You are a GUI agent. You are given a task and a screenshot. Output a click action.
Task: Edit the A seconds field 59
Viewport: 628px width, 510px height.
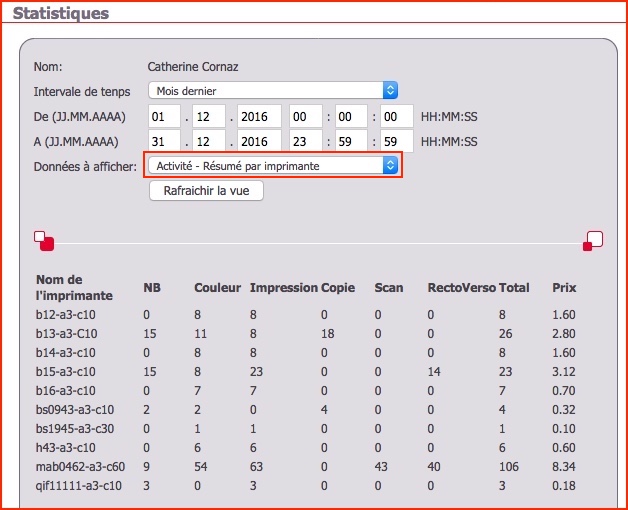pos(397,141)
